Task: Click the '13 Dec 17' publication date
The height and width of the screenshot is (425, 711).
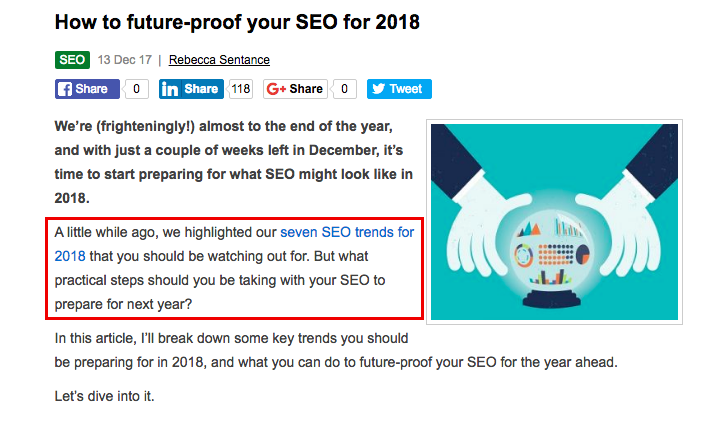Action: tap(124, 60)
